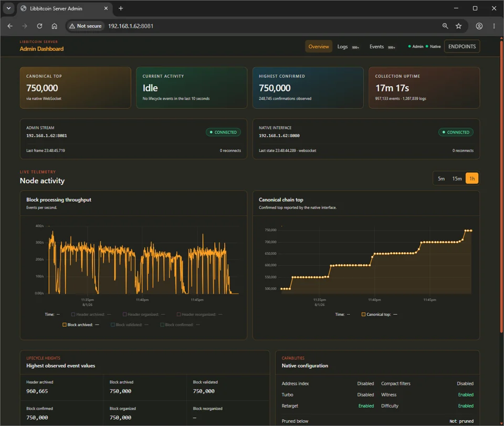Click the Highest Confirmed card
This screenshot has height=426, width=504.
(308, 87)
